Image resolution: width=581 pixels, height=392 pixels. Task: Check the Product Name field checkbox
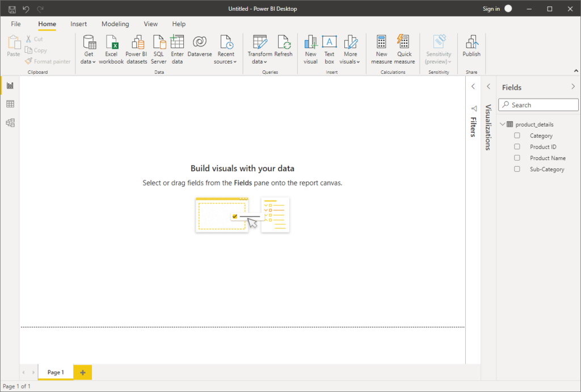click(517, 158)
